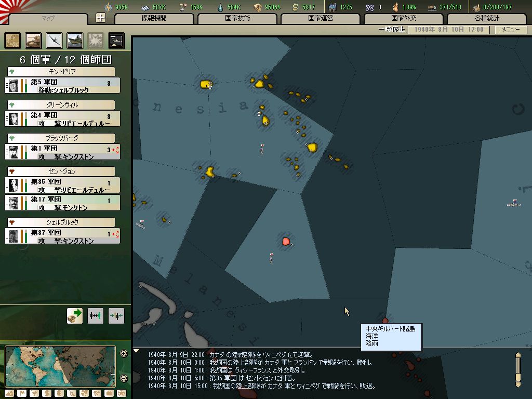Open the メニュー menu button
The image size is (532, 399).
pos(511,30)
